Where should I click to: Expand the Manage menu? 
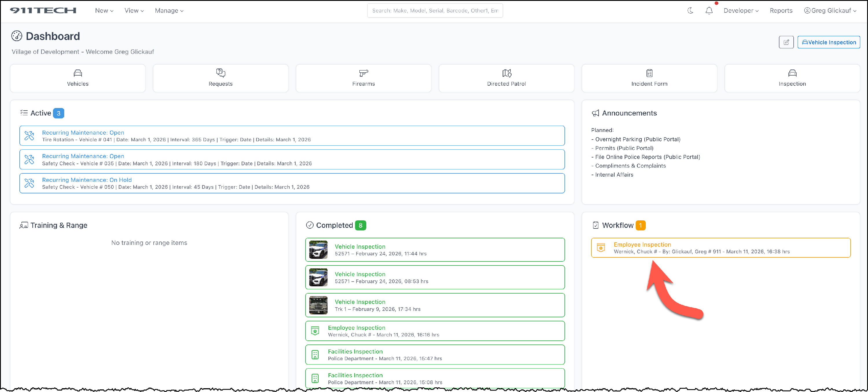[169, 10]
